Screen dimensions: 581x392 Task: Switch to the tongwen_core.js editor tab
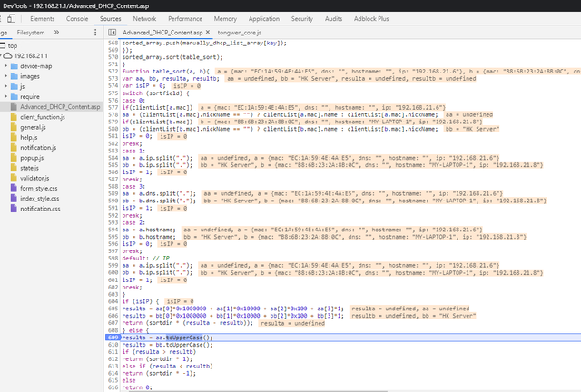[239, 33]
